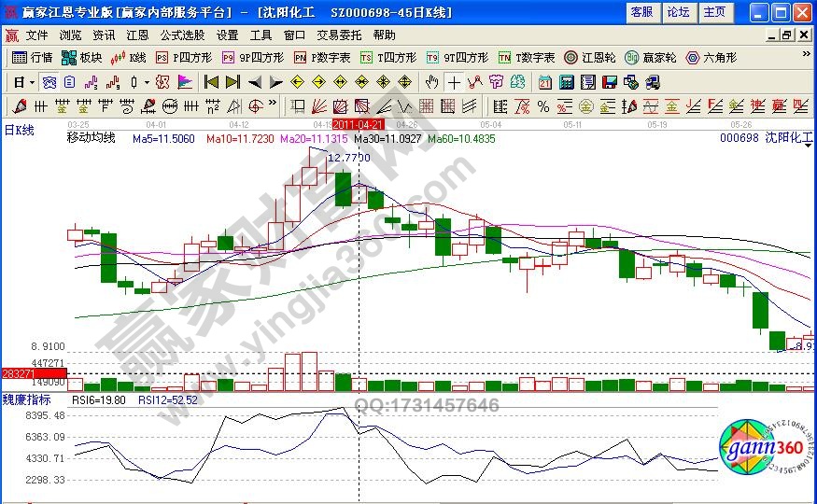
Task: Jump to first bar with skip-back arrow
Action: 211,81
